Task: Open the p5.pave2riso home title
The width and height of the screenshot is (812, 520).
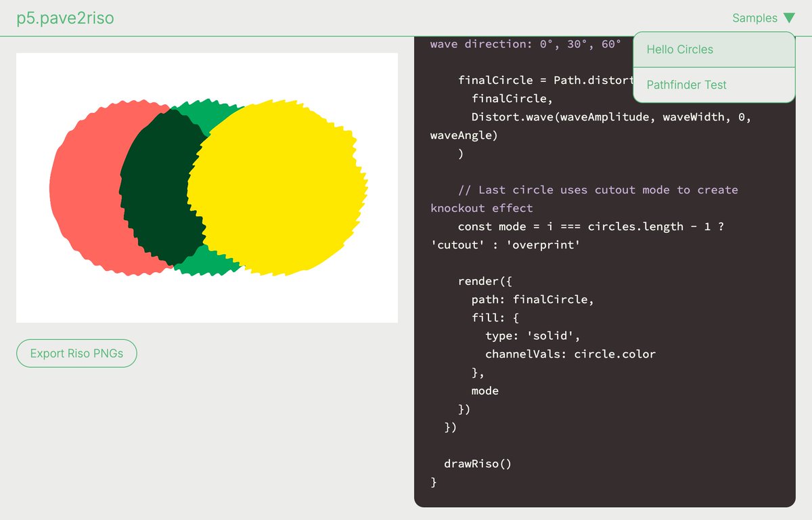Action: coord(65,18)
